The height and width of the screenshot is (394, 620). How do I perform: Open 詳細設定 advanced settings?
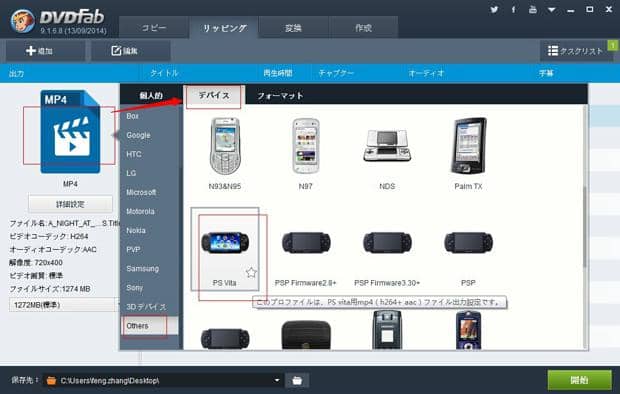click(70, 204)
